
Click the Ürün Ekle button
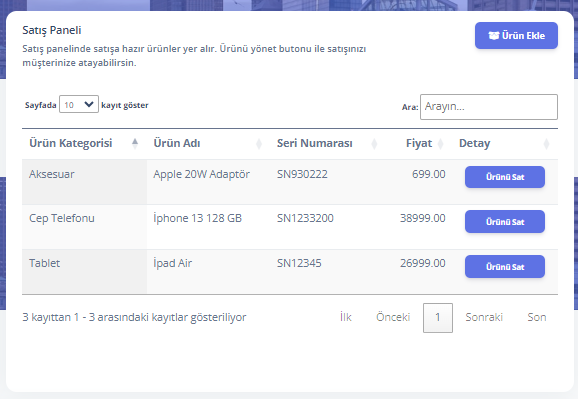click(516, 35)
